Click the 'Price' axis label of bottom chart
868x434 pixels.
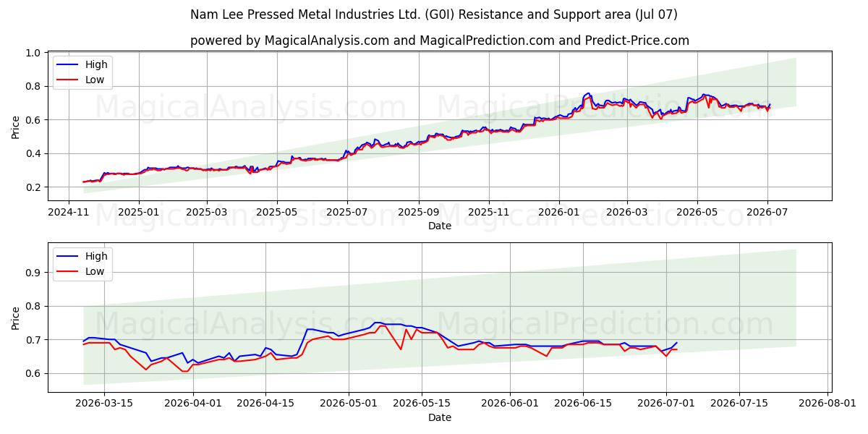(x=16, y=318)
